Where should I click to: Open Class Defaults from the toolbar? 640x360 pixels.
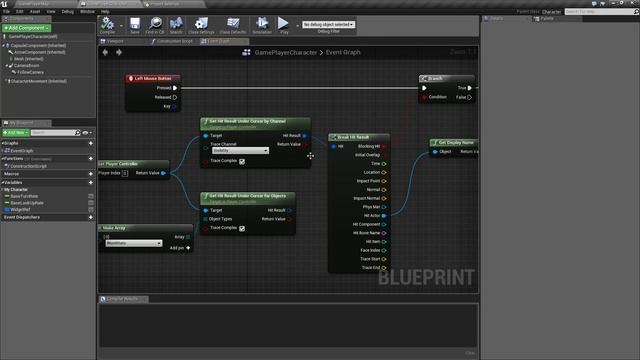click(233, 25)
